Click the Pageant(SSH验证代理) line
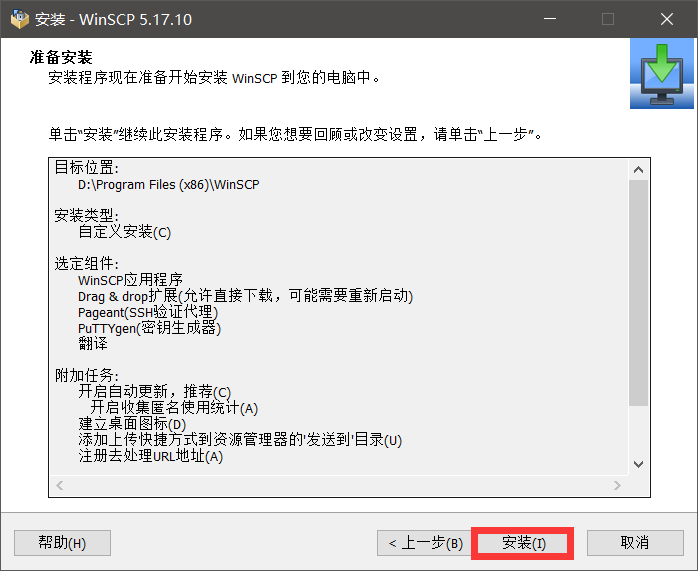Screen dimensions: 698x571 pos(148,312)
